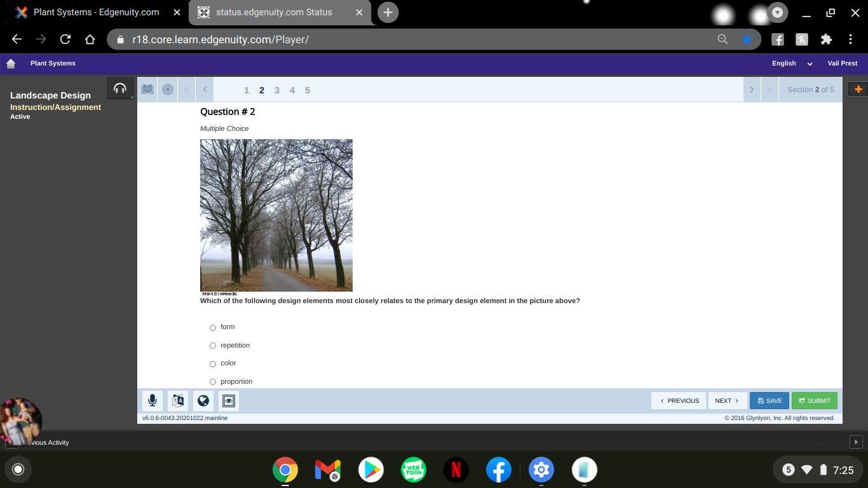Switch to the status.edgenuity.com Status tab
Screen dimensions: 868x488
pos(273,13)
